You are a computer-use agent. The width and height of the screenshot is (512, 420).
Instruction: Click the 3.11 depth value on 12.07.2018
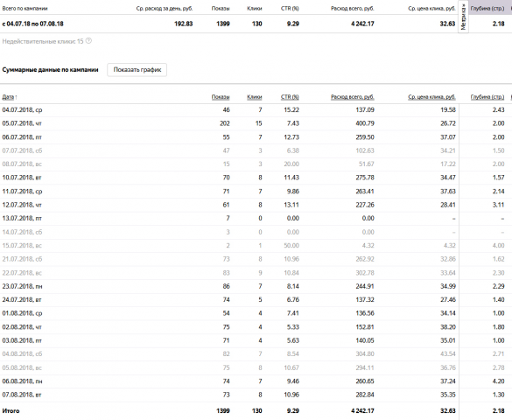[x=499, y=205]
